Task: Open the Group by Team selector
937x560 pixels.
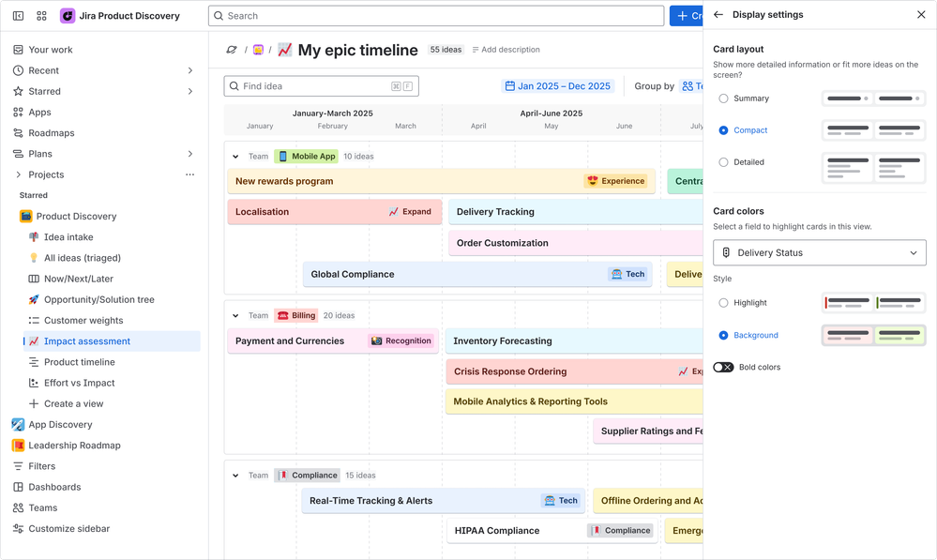Action: click(x=692, y=86)
